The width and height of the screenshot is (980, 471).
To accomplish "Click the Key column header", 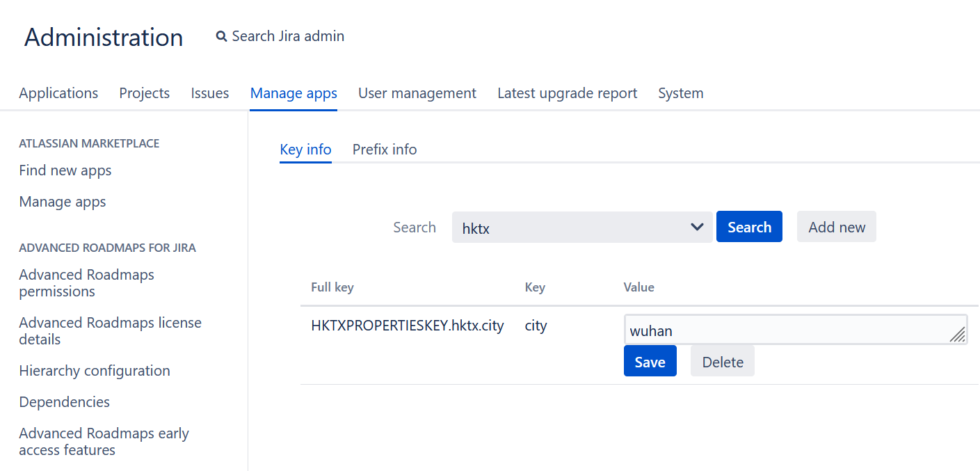I will [x=535, y=287].
